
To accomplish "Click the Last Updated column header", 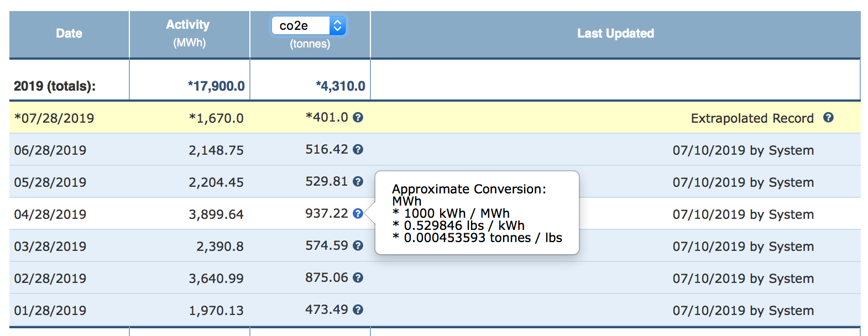I will tap(615, 34).
